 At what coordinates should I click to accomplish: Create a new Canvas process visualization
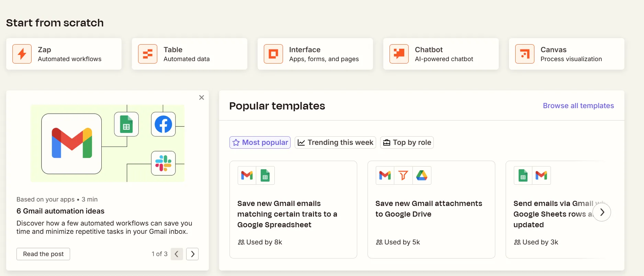[x=567, y=54]
